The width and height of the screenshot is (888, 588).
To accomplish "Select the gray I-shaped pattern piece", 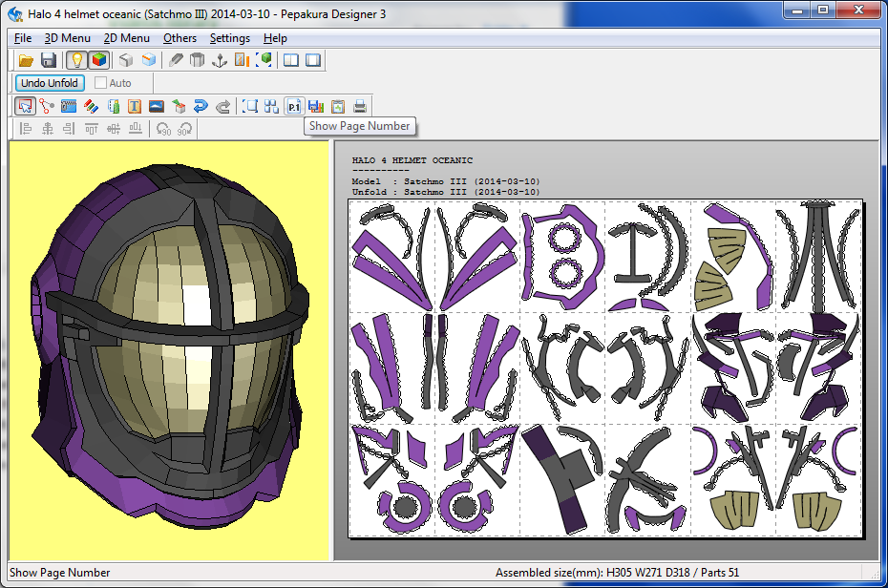I will tap(634, 252).
